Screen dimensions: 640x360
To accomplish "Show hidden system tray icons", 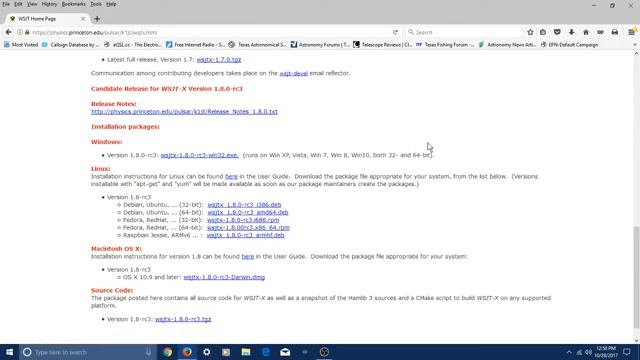I will click(569, 352).
